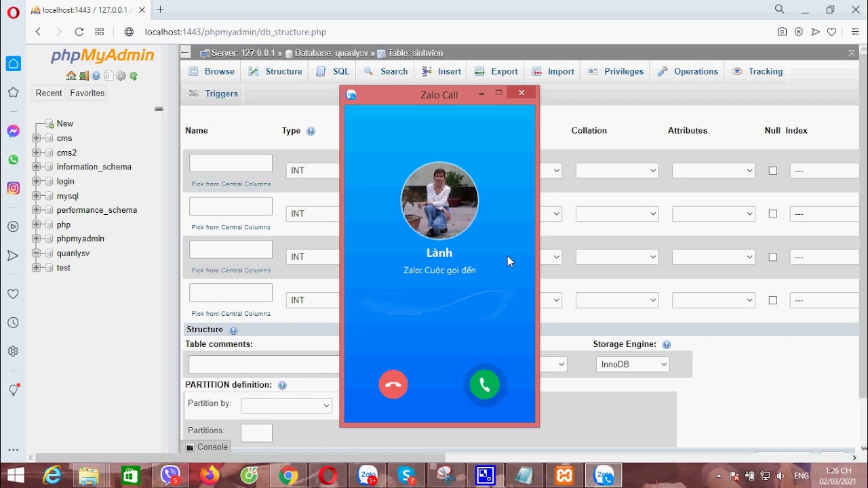The image size is (868, 488).
Task: Open the Browse tab
Action: [212, 71]
